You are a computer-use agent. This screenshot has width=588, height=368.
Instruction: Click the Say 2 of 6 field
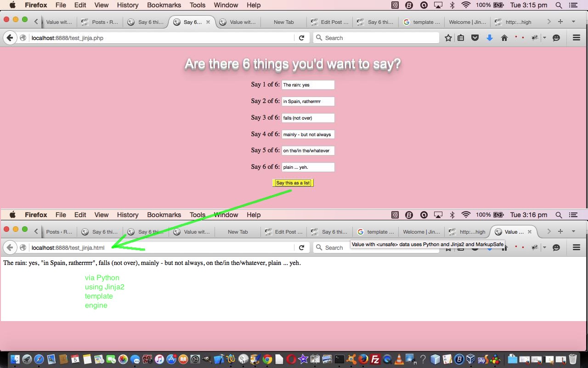coord(308,101)
